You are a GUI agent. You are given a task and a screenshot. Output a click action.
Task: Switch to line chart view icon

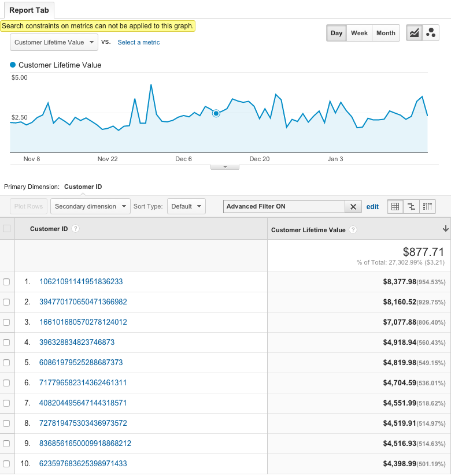coord(414,33)
